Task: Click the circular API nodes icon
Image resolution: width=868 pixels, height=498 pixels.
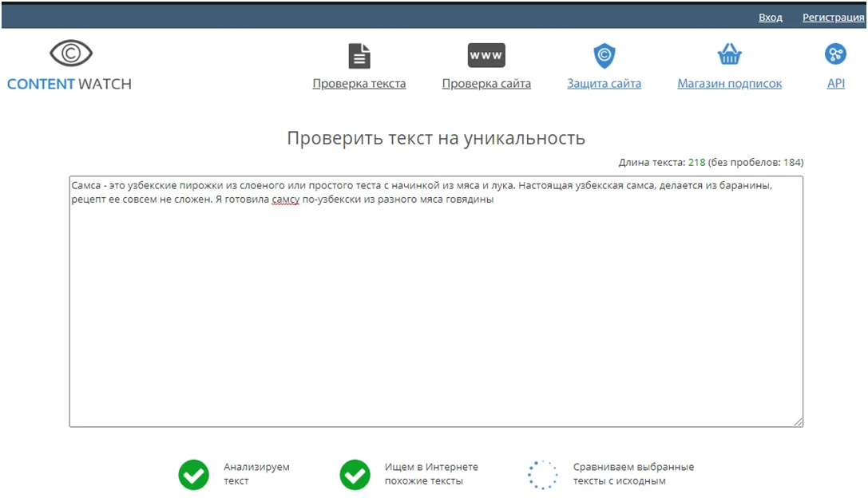Action: click(835, 54)
